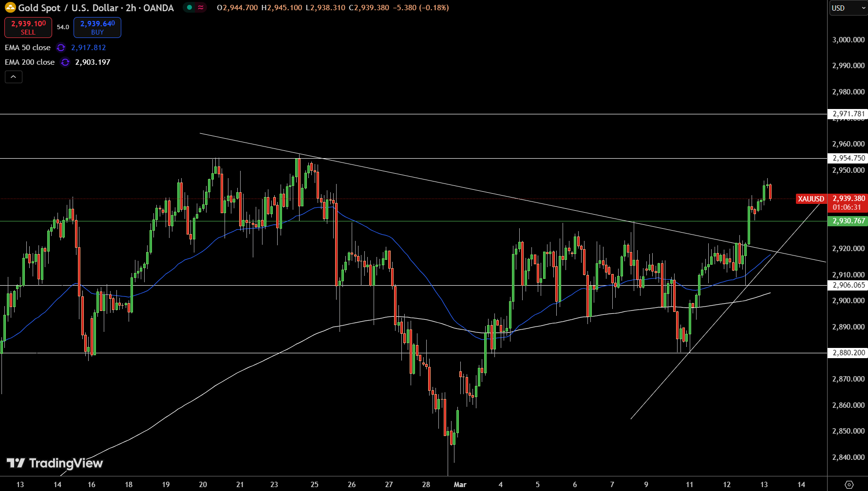Click the spread value 54.0
The image size is (868, 491).
tap(63, 27)
